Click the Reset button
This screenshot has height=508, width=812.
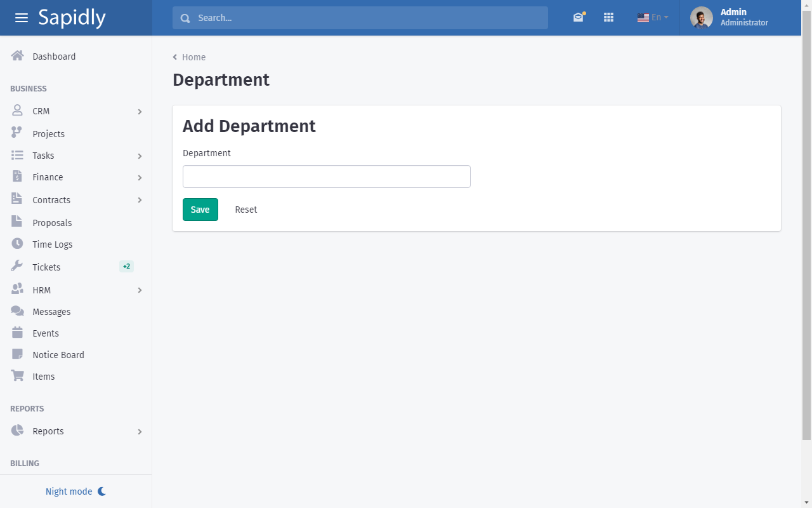pyautogui.click(x=246, y=210)
